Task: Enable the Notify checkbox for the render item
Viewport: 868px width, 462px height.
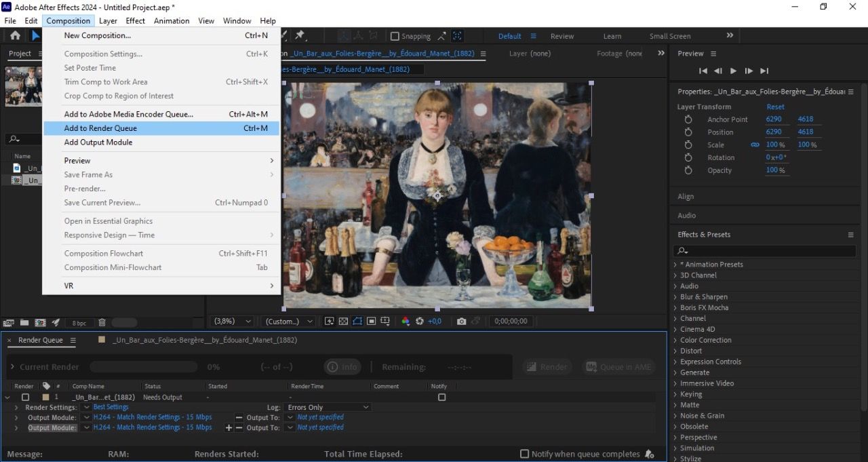Action: tap(441, 398)
